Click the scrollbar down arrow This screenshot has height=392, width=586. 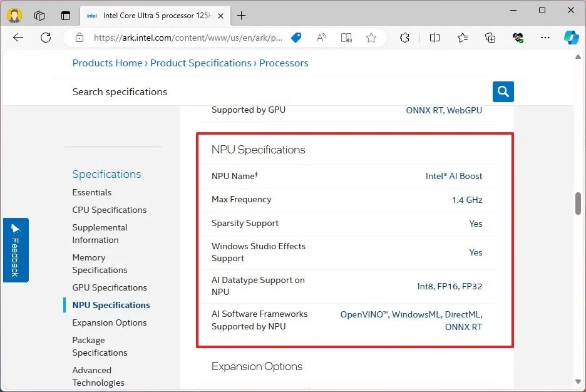[578, 382]
